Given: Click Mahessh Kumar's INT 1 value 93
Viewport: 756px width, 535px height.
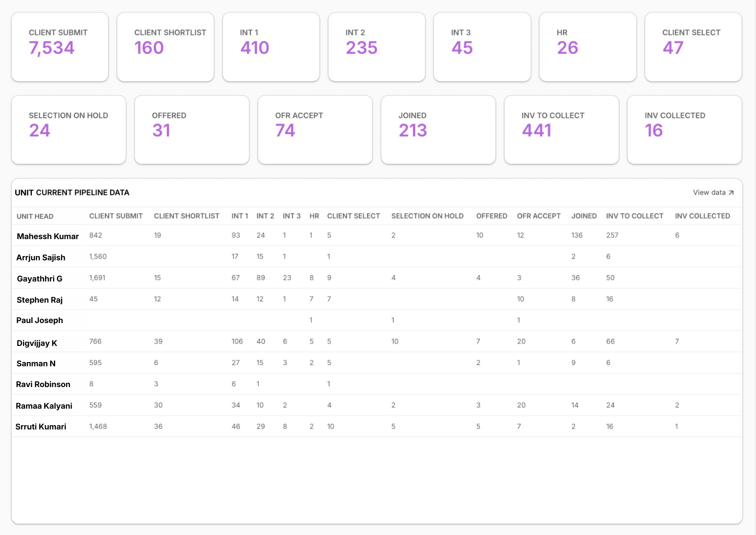Looking at the screenshot, I should tap(236, 235).
